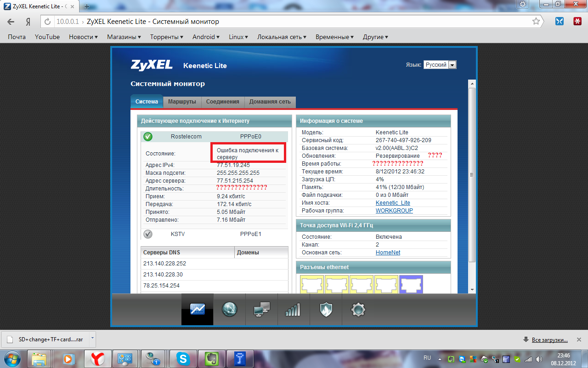Expand the Android bookmarks folder

[x=206, y=37]
